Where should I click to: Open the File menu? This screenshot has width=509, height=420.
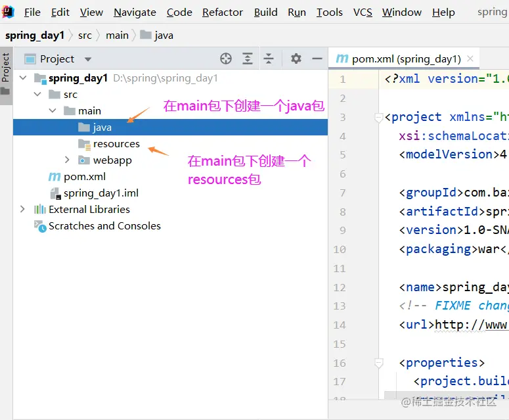32,12
